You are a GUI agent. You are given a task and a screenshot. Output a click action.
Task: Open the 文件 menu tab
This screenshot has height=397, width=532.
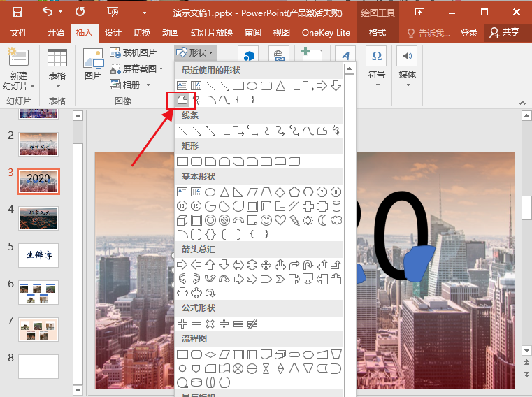[x=19, y=33]
